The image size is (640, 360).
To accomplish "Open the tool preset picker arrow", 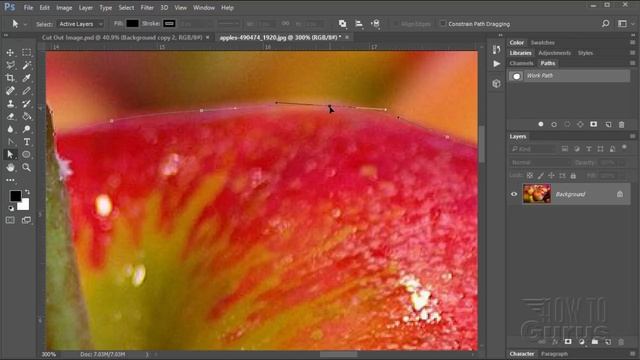I will [25, 24].
